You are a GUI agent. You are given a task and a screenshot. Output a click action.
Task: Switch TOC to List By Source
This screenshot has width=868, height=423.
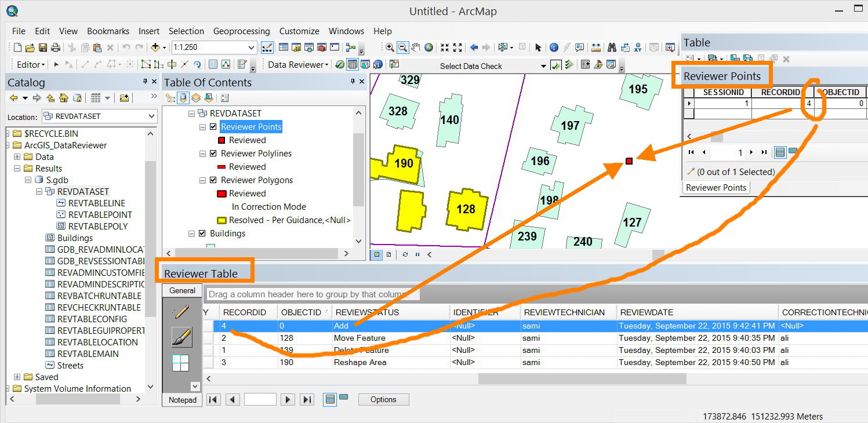182,98
